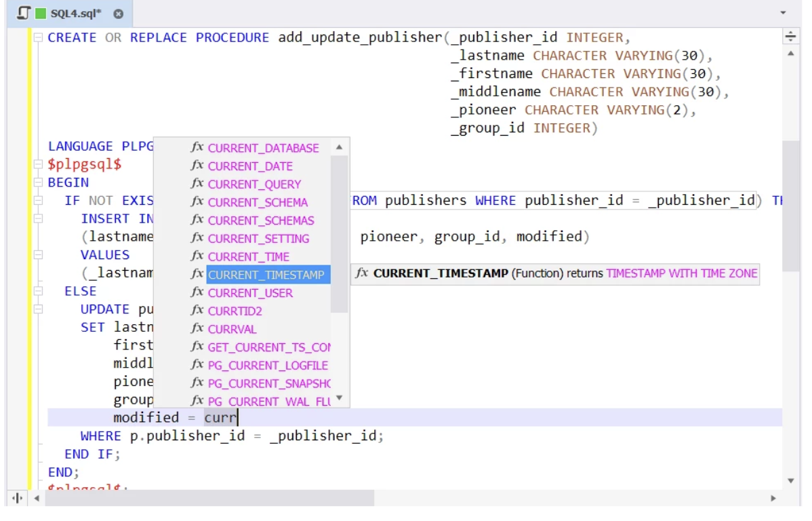Click fx icon next to PG_CURRENT_SNAPSHOT
Screen dimensions: 812x521
point(197,383)
